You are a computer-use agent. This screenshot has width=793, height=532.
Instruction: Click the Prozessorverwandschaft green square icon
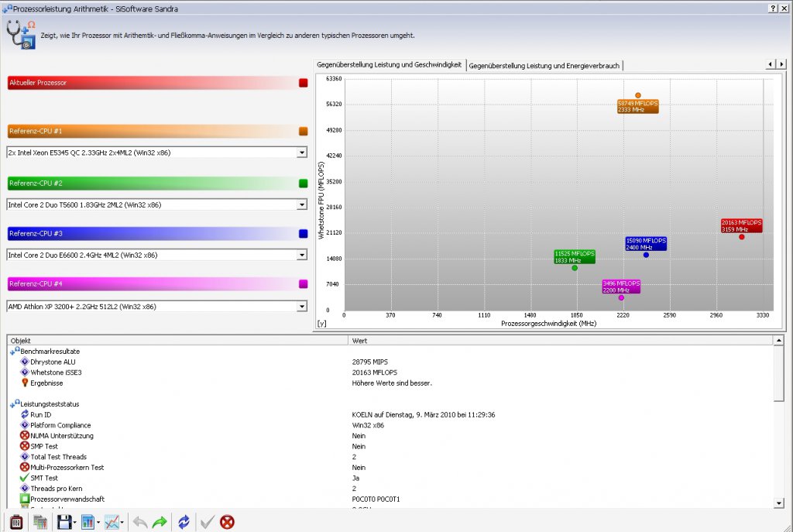pyautogui.click(x=24, y=499)
